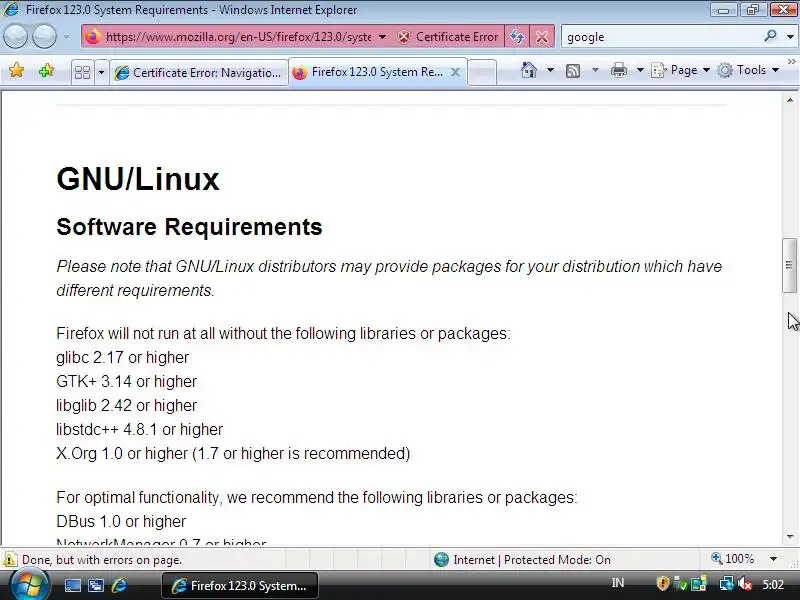Image resolution: width=800 pixels, height=600 pixels.
Task: Expand the Feeds dropdown arrow
Action: click(595, 70)
